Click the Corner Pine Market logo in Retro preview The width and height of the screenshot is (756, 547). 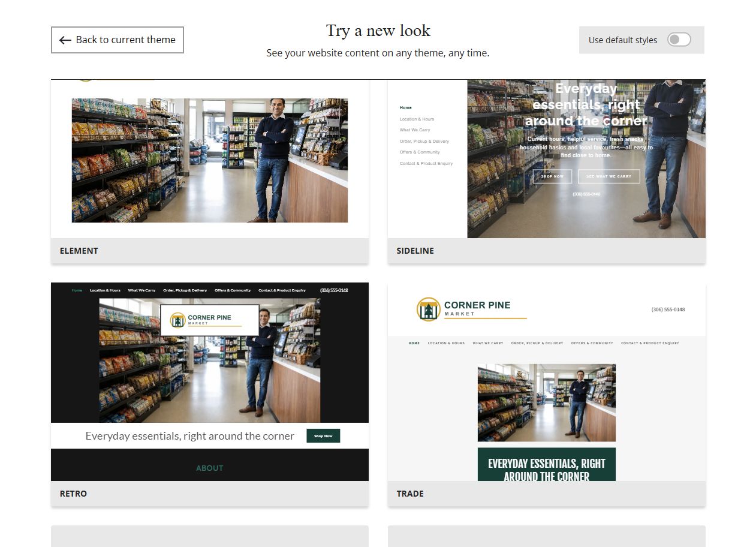209,320
